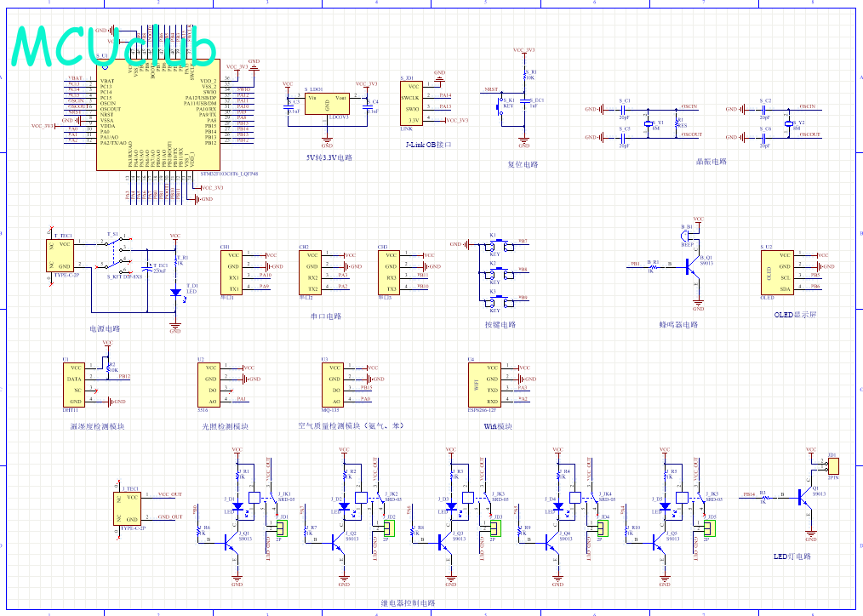Select the STM32F103C8T6 microcontroller symbol S_U1

pyautogui.click(x=158, y=114)
